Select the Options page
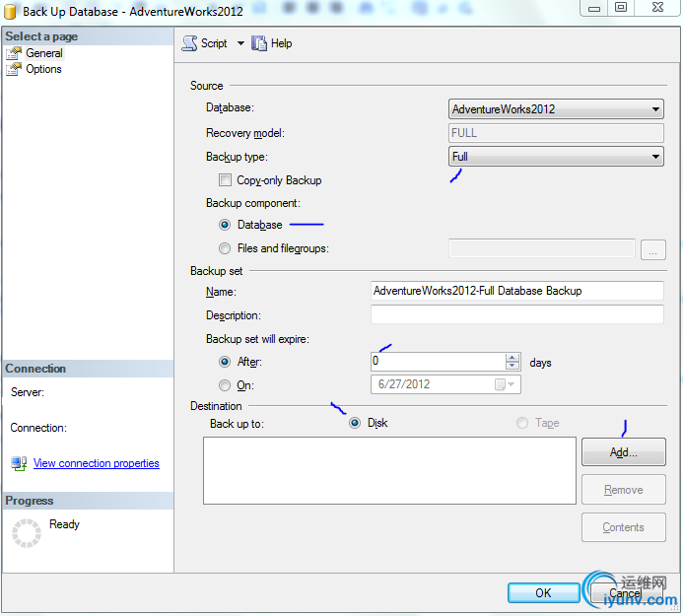The image size is (683, 616). point(43,69)
